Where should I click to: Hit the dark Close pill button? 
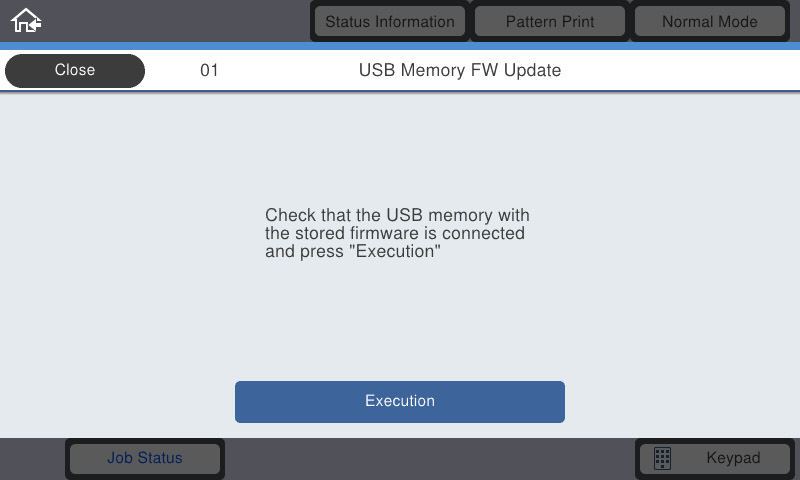(75, 70)
